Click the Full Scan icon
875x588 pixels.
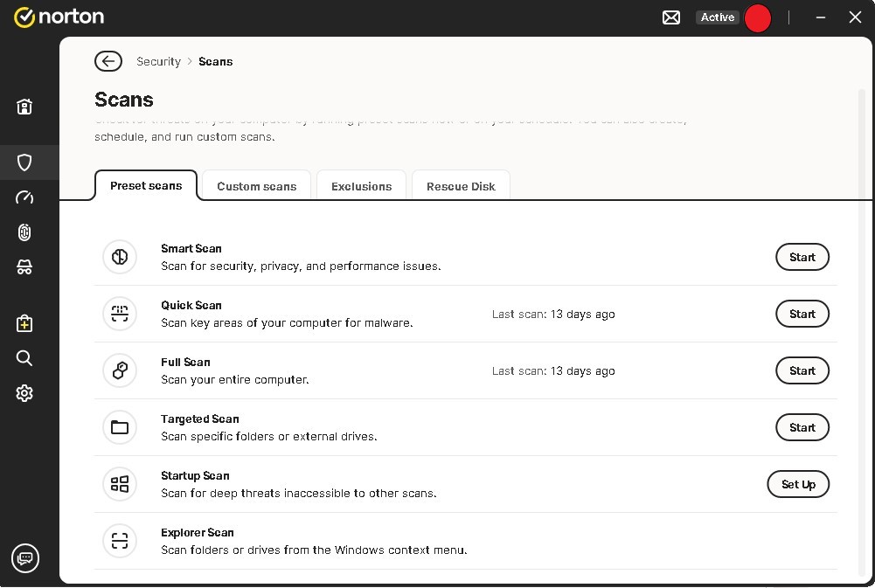(x=120, y=370)
